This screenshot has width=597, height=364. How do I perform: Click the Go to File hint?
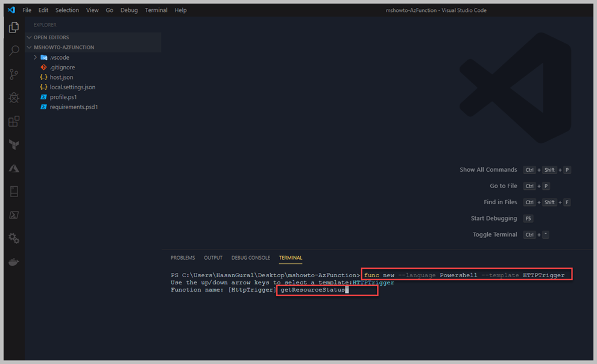coord(504,186)
